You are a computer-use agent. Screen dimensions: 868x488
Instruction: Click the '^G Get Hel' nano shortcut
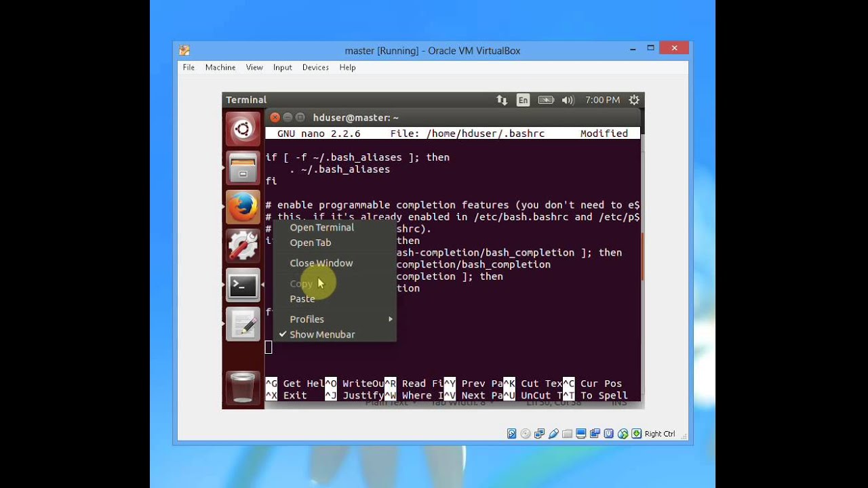(295, 384)
